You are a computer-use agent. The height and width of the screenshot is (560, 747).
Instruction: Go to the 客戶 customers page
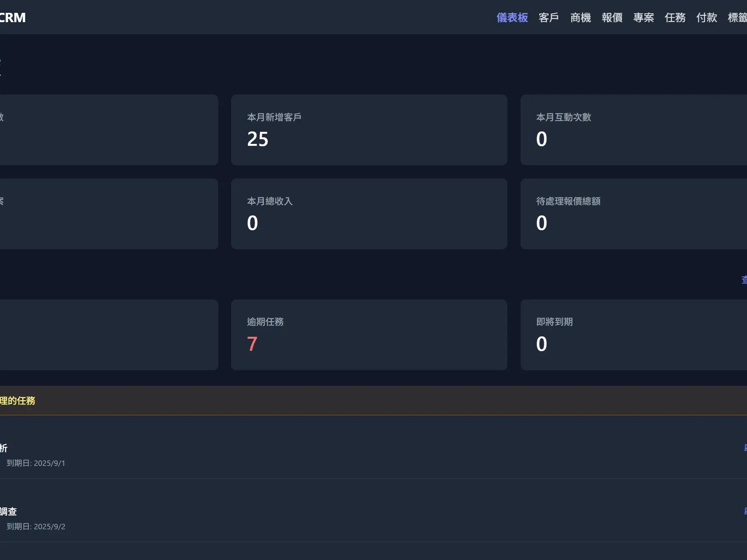click(549, 17)
